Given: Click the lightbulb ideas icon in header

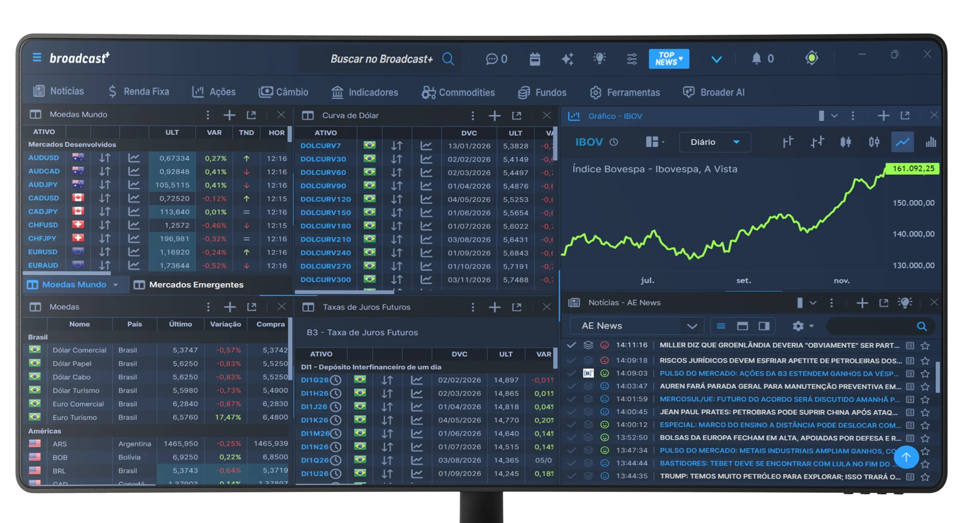Looking at the screenshot, I should 599,59.
